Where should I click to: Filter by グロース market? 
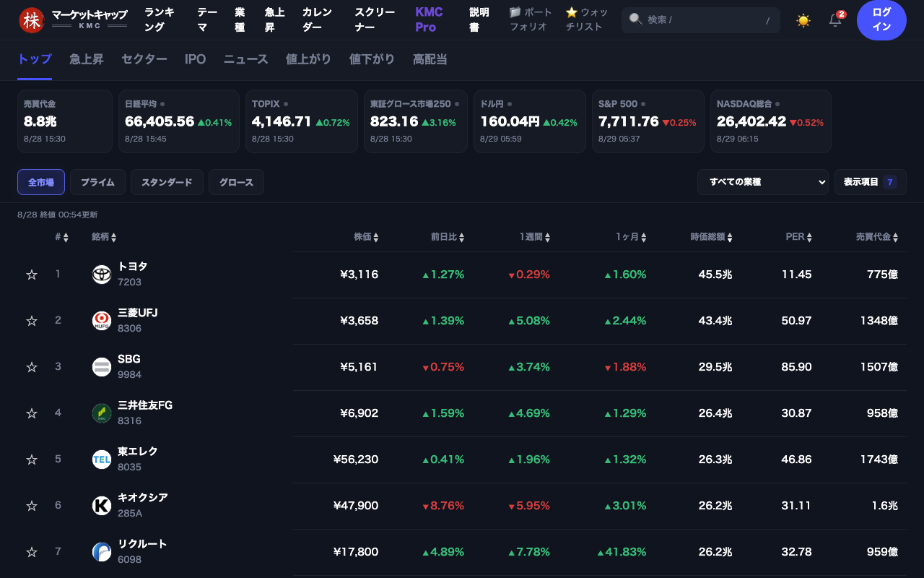coord(236,182)
